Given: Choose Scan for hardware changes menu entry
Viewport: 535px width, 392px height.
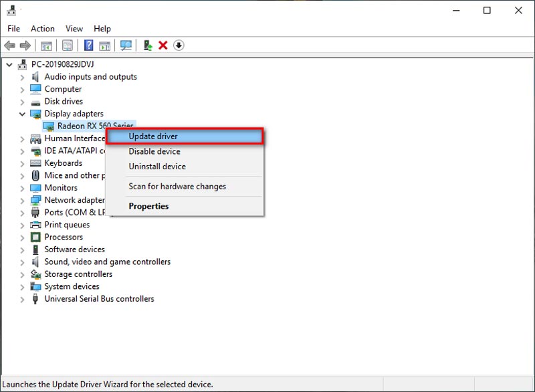Looking at the screenshot, I should 185,187.
